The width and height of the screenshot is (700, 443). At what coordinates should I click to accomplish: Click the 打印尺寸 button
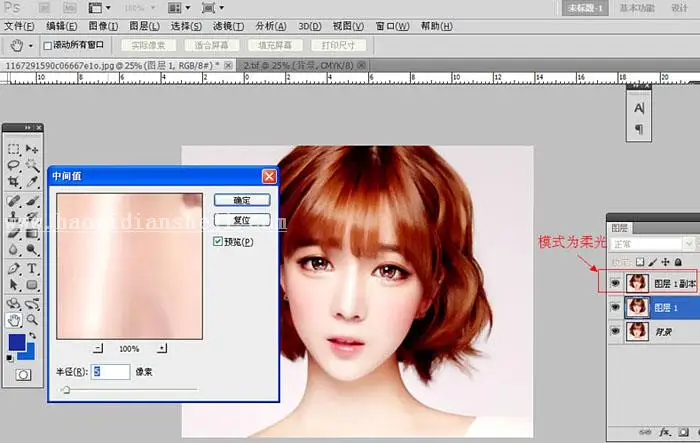click(338, 45)
